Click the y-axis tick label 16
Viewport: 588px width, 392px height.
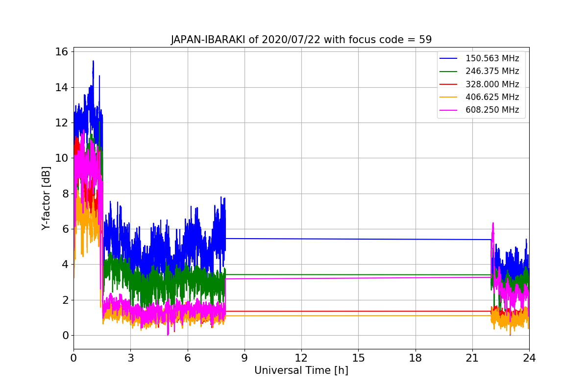click(62, 52)
